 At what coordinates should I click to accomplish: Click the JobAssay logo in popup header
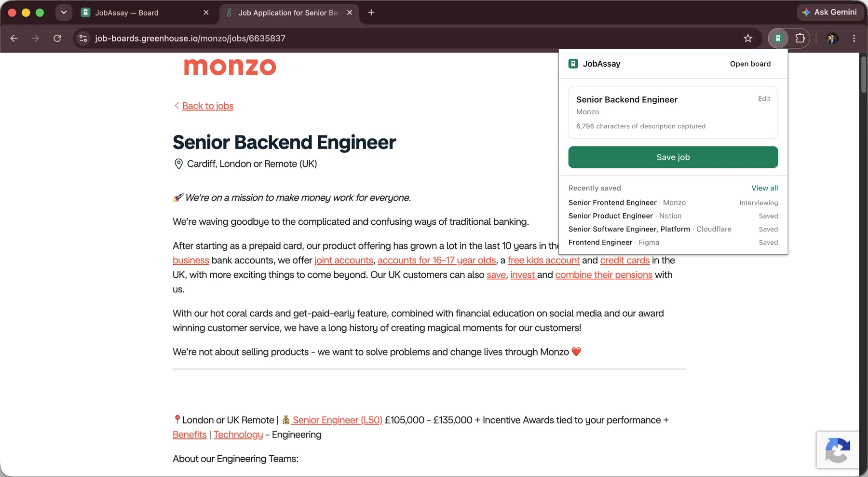573,64
